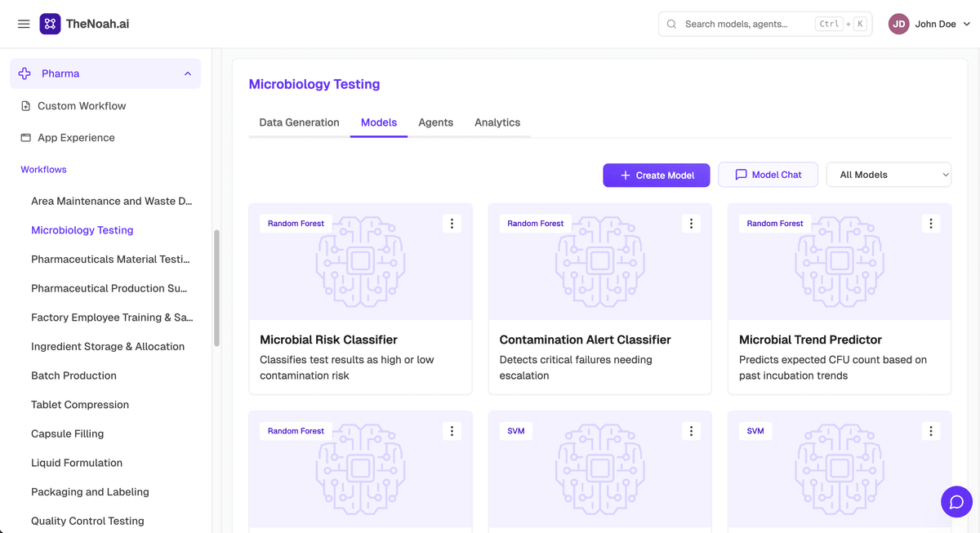980x533 pixels.
Task: Collapse the Pharma section chevron
Action: pos(188,73)
